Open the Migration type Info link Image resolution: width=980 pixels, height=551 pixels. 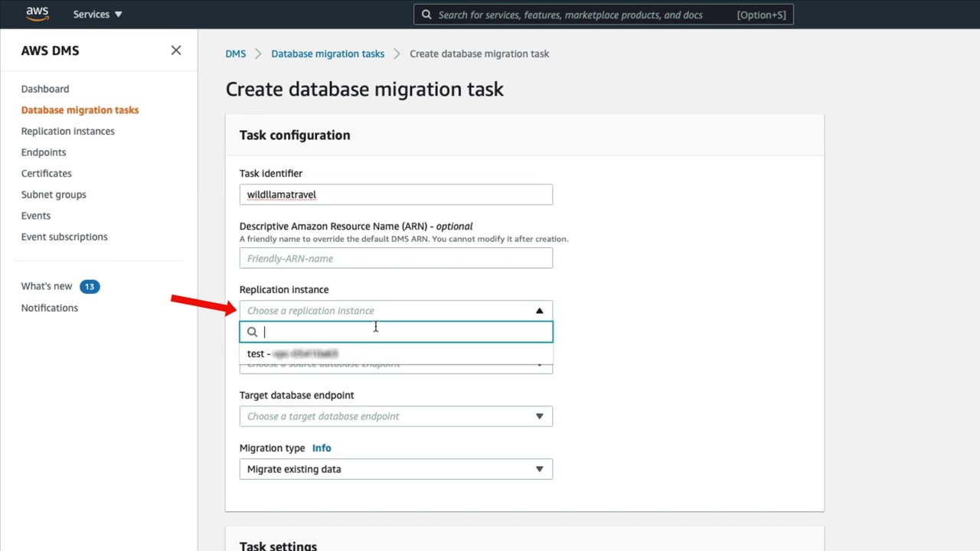click(x=322, y=448)
